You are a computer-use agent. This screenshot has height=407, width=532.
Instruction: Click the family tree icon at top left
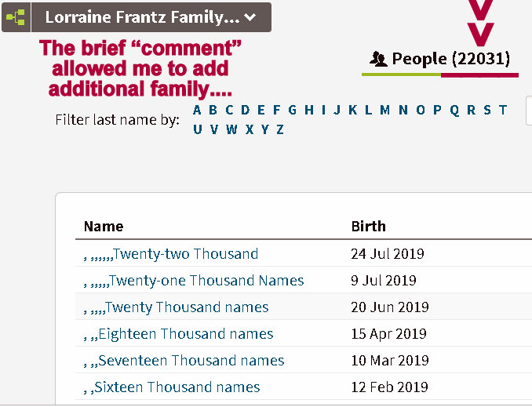(16, 17)
